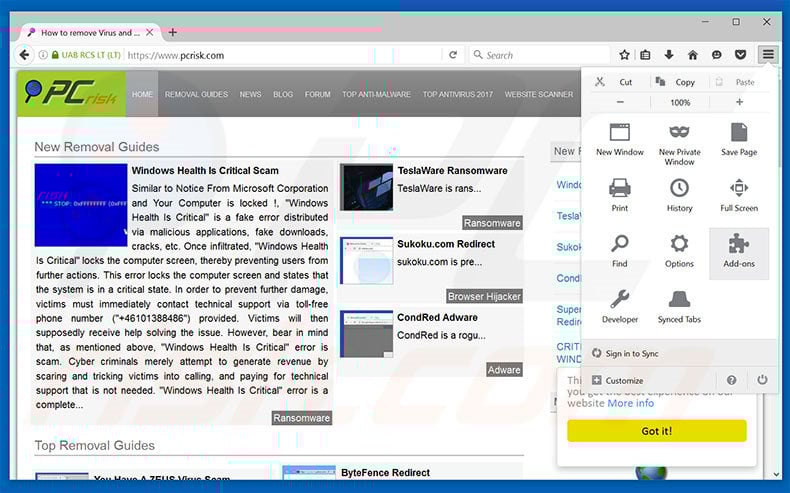Open the Options gear icon

(x=679, y=244)
